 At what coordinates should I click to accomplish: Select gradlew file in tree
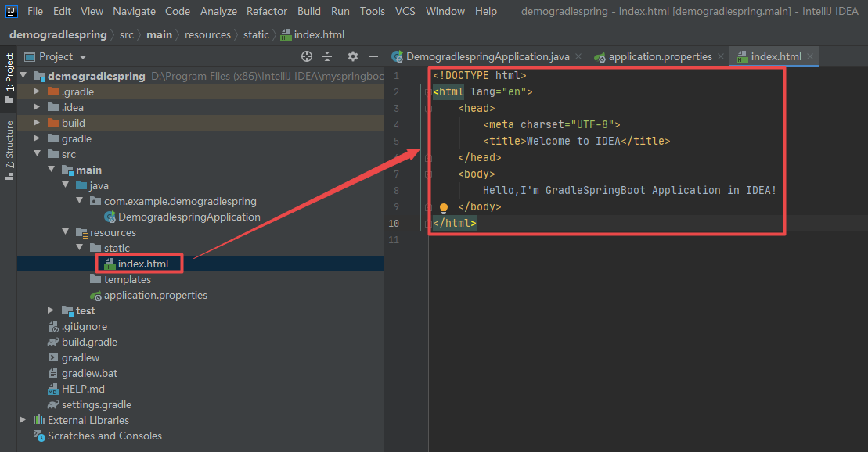(x=74, y=357)
